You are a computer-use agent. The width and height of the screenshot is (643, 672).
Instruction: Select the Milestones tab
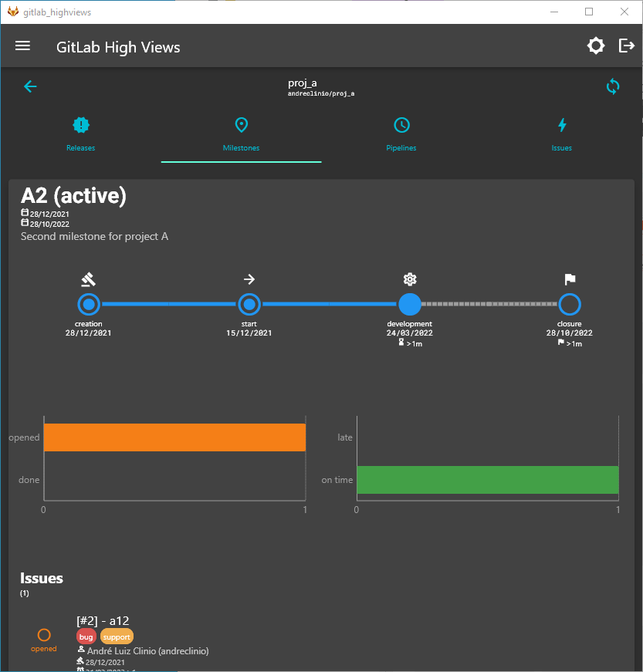242,135
